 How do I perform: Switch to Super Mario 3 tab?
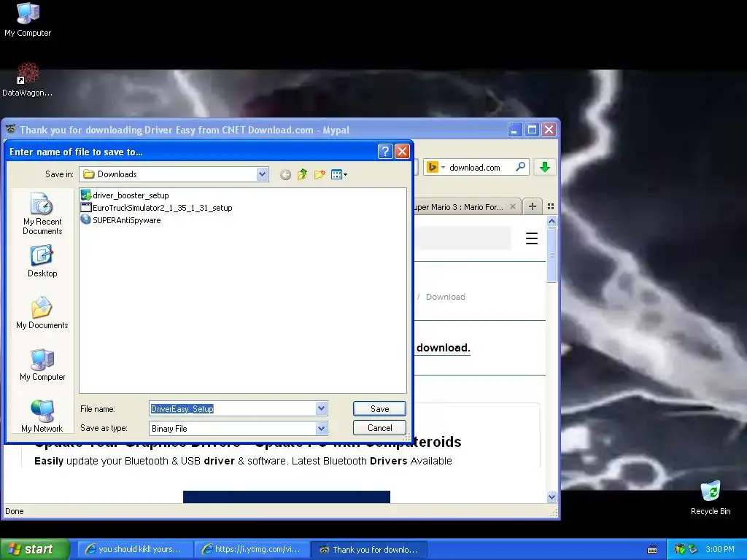pyautogui.click(x=460, y=207)
